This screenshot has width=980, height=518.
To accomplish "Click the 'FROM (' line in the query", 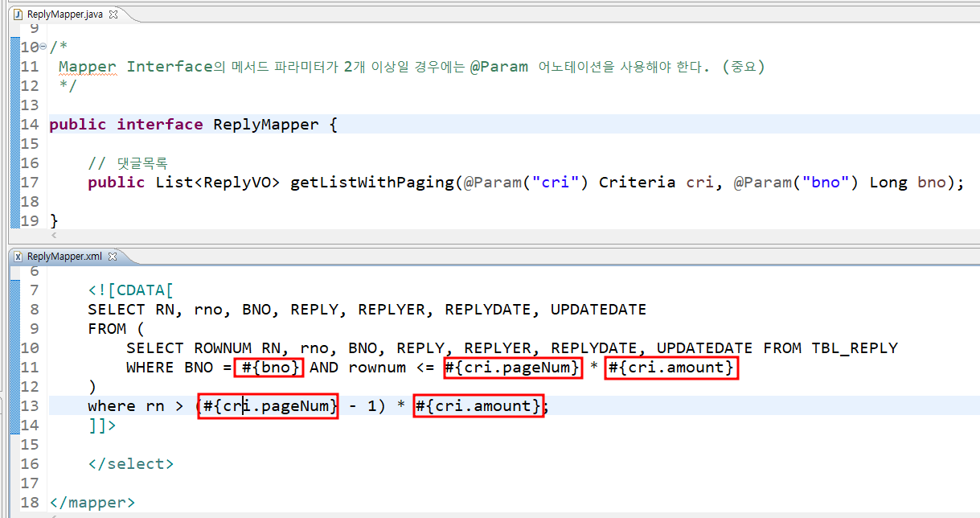I will click(117, 329).
